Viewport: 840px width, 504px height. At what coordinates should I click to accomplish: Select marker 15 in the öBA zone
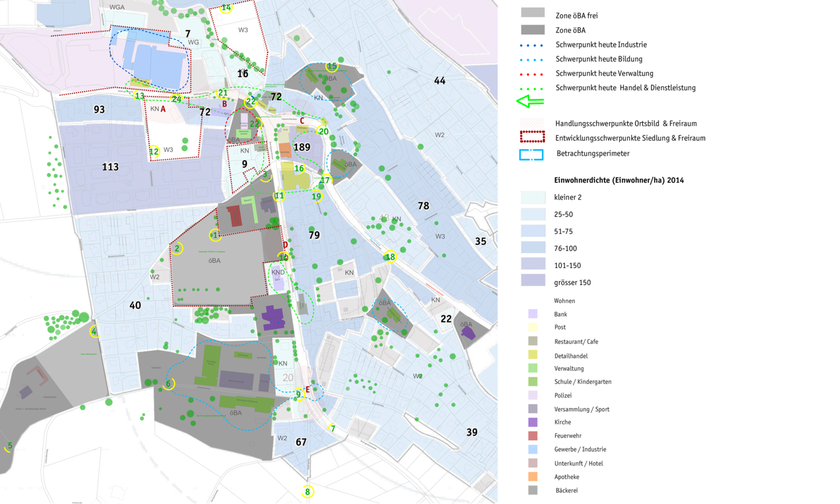pos(332,67)
